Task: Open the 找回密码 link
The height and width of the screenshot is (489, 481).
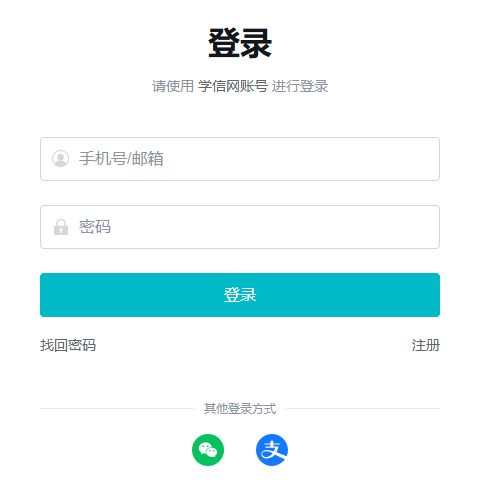Action: pyautogui.click(x=68, y=345)
